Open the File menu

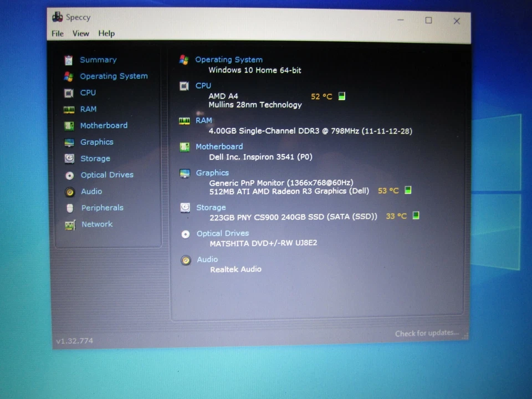coord(57,34)
